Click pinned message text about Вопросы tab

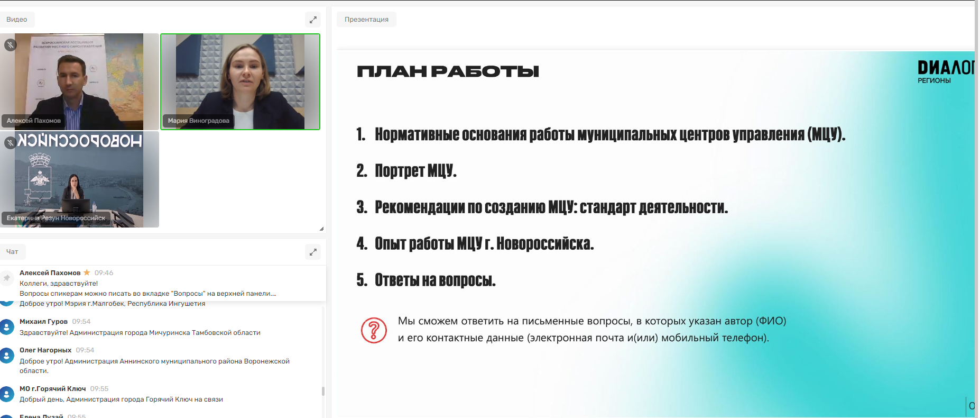click(148, 293)
